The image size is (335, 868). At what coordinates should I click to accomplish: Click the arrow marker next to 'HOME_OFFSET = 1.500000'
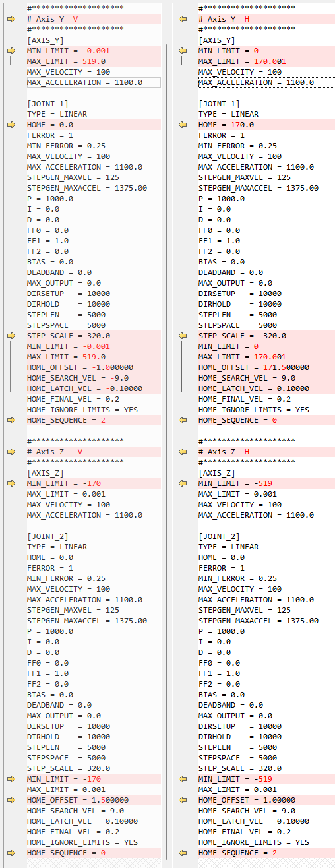11,800
